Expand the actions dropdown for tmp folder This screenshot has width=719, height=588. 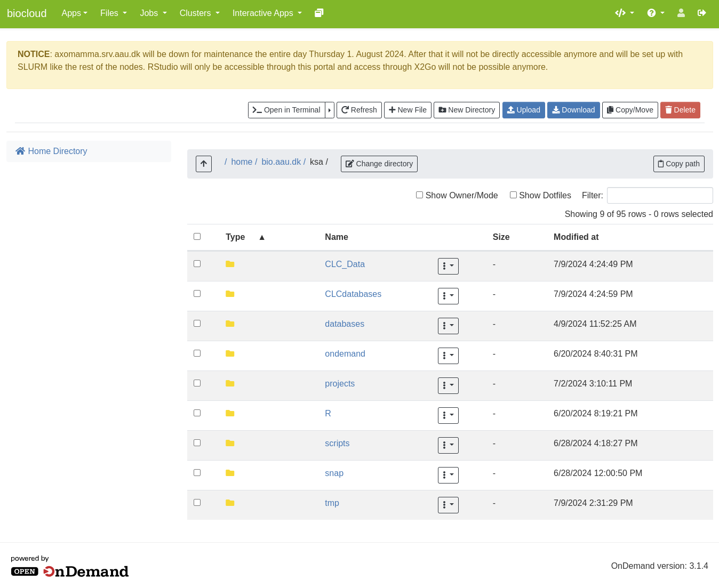448,505
